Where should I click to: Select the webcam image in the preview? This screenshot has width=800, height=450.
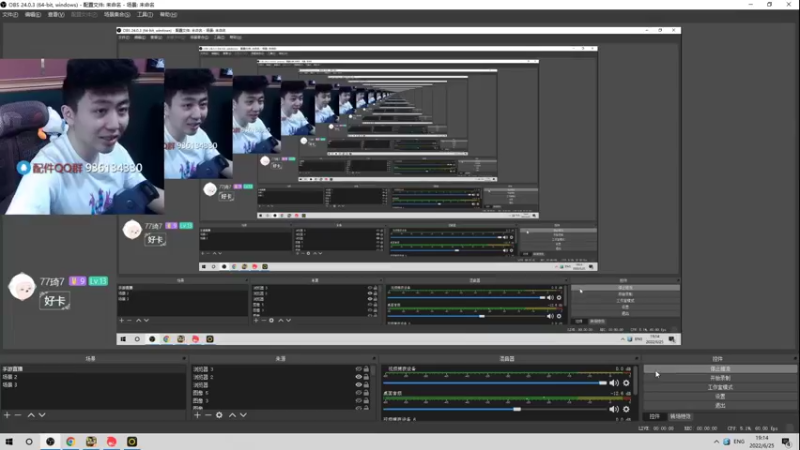click(82, 136)
